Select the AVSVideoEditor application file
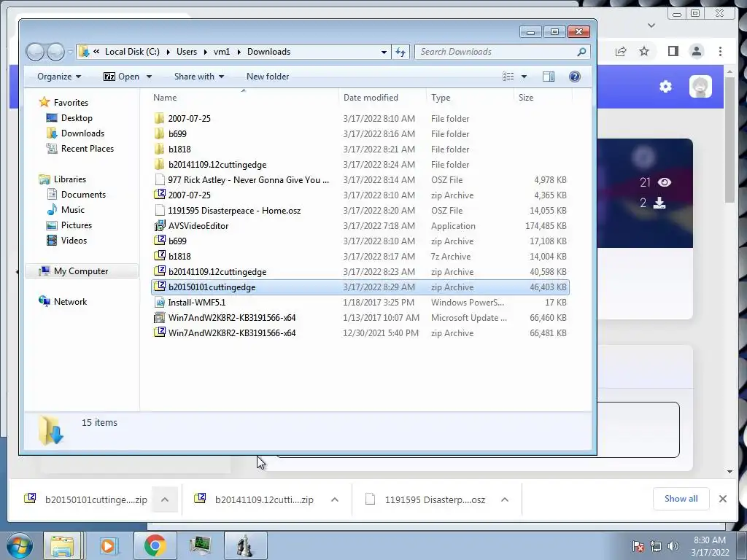 coord(360,226)
